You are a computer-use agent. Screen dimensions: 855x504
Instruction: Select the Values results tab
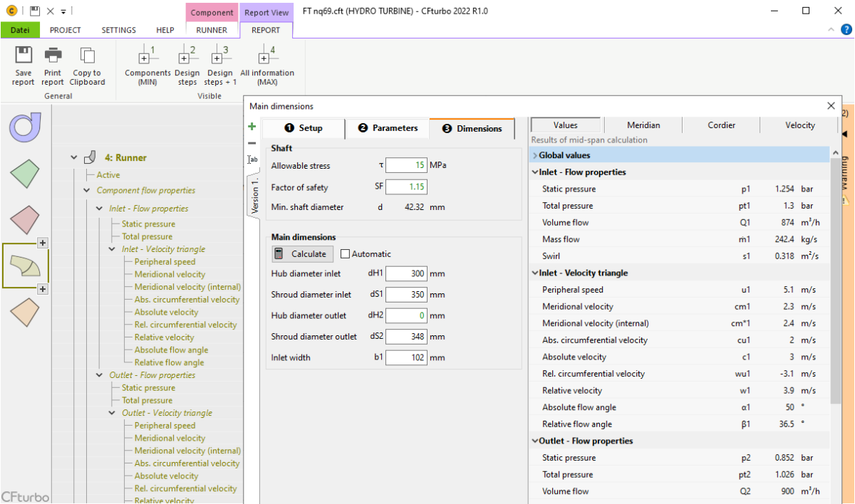coord(566,125)
